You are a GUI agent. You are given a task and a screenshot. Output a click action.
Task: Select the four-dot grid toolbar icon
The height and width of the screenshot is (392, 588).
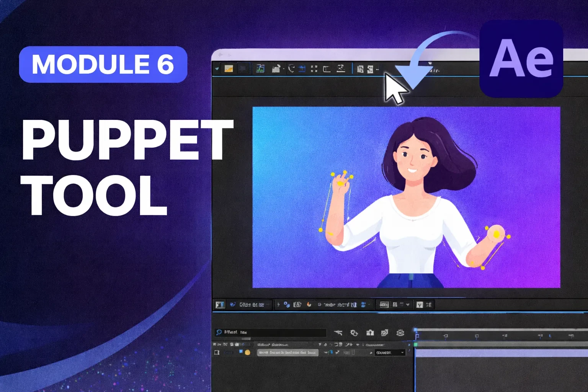tap(314, 69)
